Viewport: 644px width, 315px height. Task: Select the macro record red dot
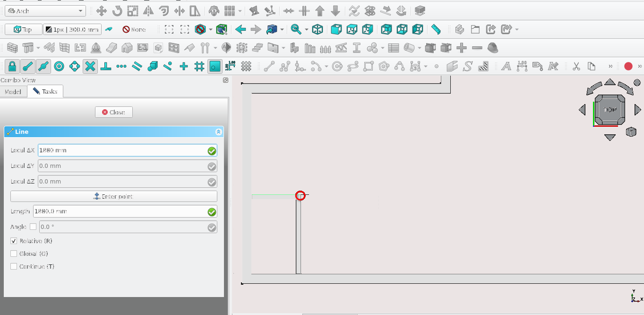(x=628, y=67)
